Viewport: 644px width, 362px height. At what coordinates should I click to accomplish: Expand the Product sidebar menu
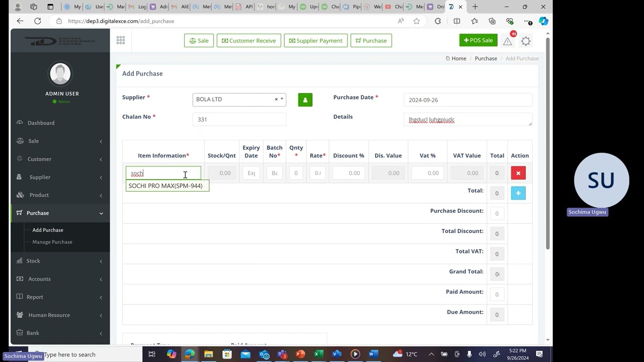(60, 195)
